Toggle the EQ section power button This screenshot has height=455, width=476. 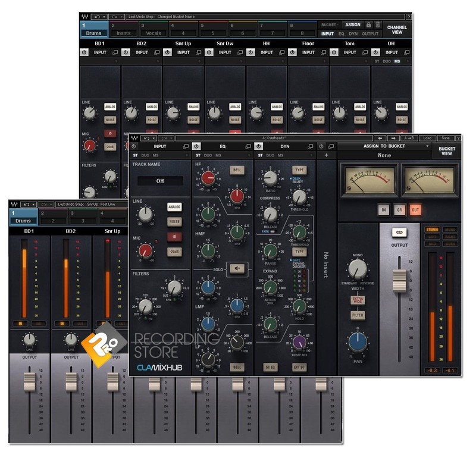(196, 146)
